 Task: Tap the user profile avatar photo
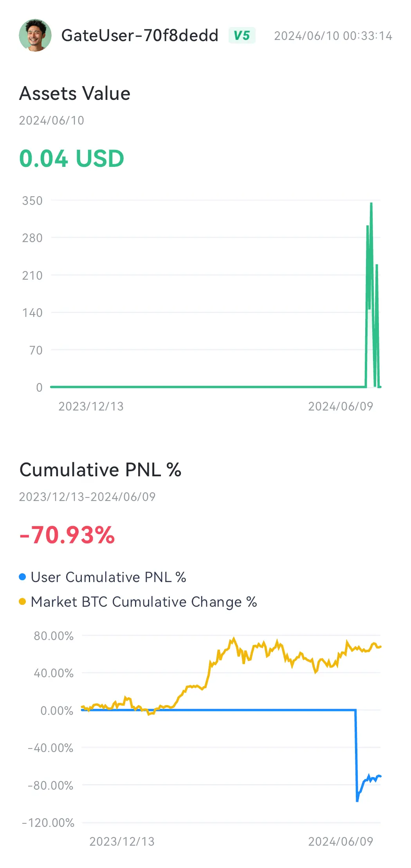click(35, 36)
